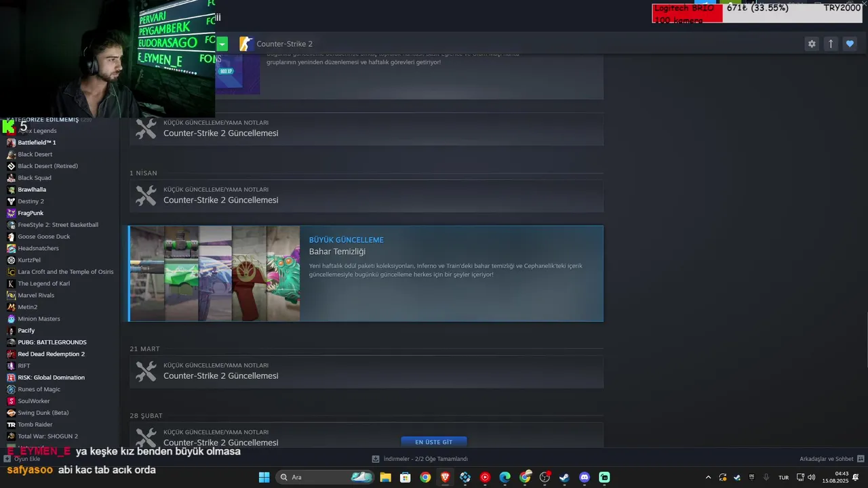The image size is (868, 488).
Task: Open Arkadaşlar ve Sohbet panel
Action: coord(831,459)
